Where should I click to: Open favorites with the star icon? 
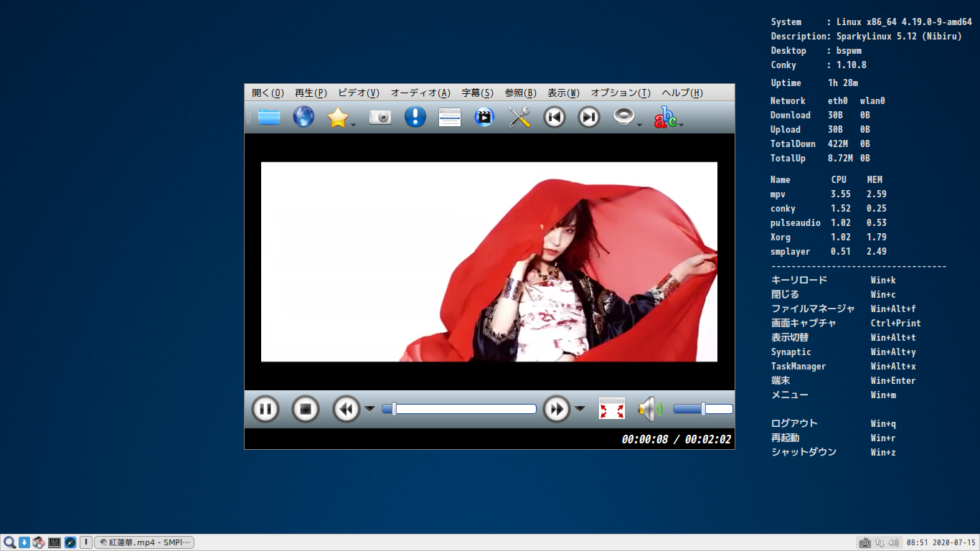(337, 117)
